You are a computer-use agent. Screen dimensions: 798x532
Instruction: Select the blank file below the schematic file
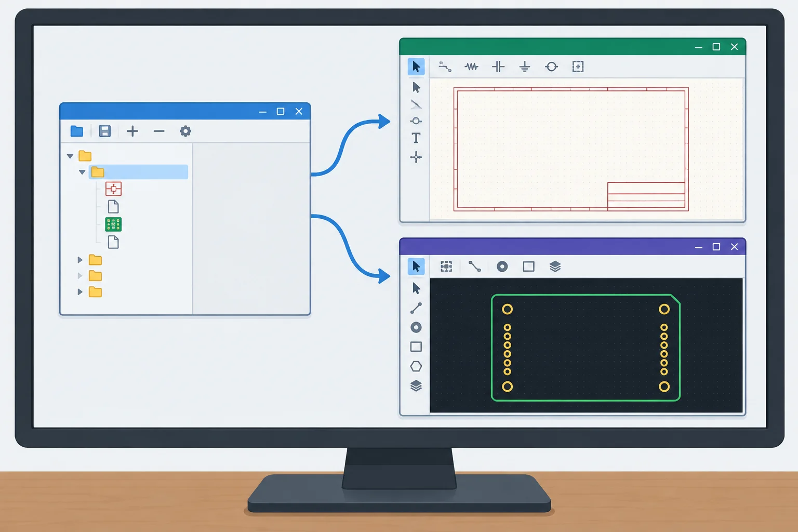113,207
